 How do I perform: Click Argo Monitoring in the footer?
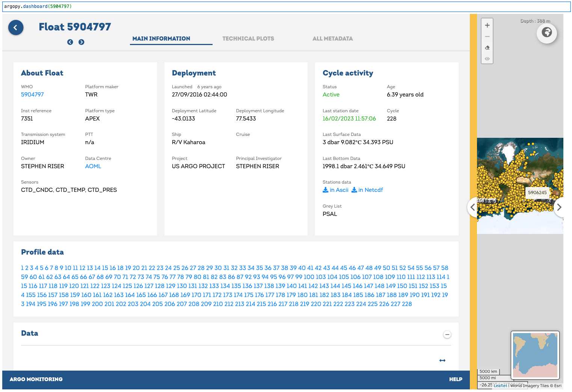[36, 379]
